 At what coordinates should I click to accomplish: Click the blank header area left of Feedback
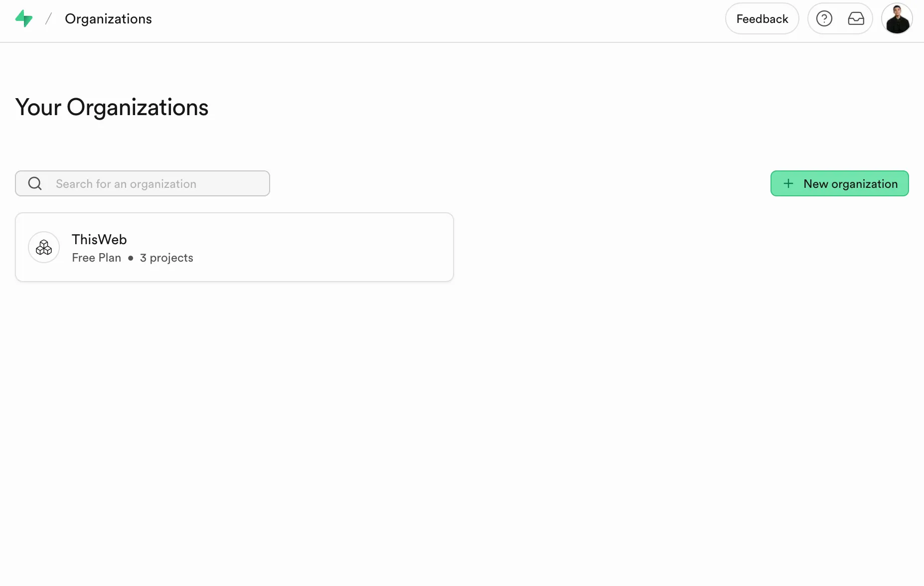tap(449, 19)
